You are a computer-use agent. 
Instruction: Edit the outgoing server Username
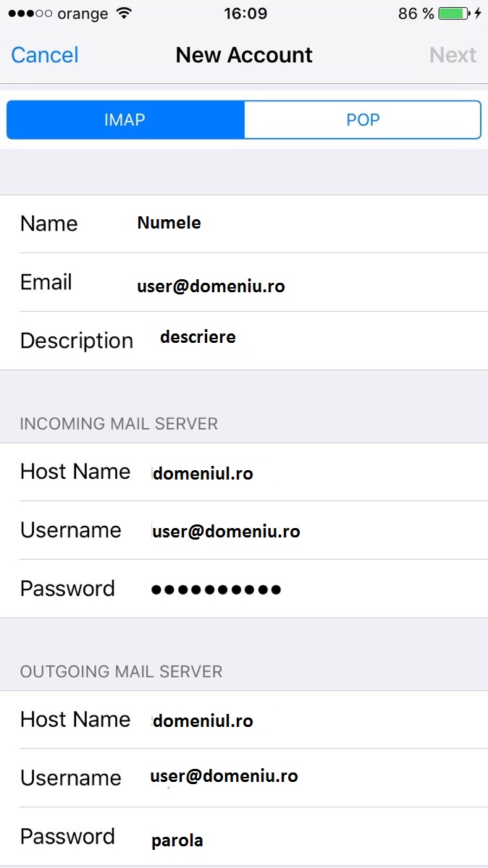pyautogui.click(x=244, y=778)
